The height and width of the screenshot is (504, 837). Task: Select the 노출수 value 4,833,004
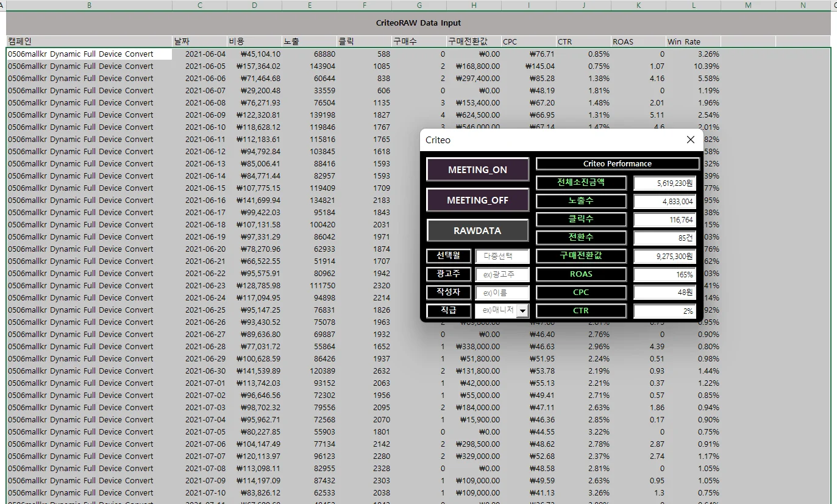click(664, 201)
